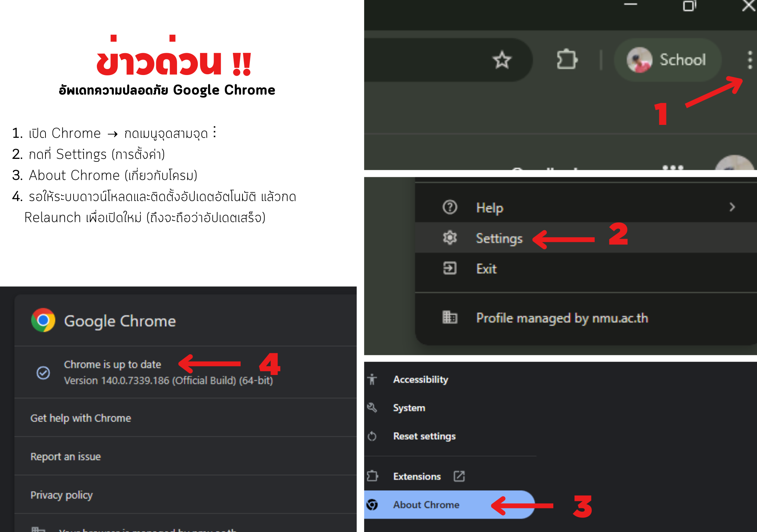Open Extensions external link icon
Viewport: 757px width, 532px height.
(459, 477)
